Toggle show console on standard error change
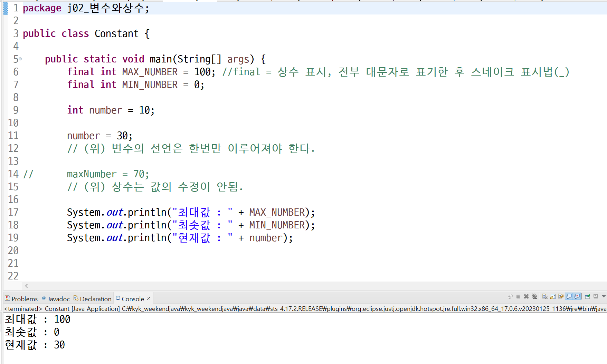Viewport: 607px width, 364px height. (577, 296)
